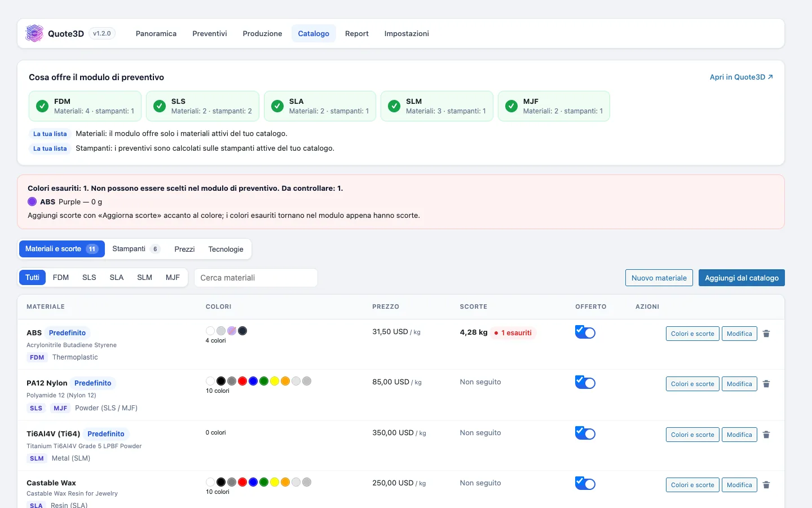Screen dimensions: 812x508
Task: Click the MJF tag under PA12 Nylon
Action: tap(60, 408)
